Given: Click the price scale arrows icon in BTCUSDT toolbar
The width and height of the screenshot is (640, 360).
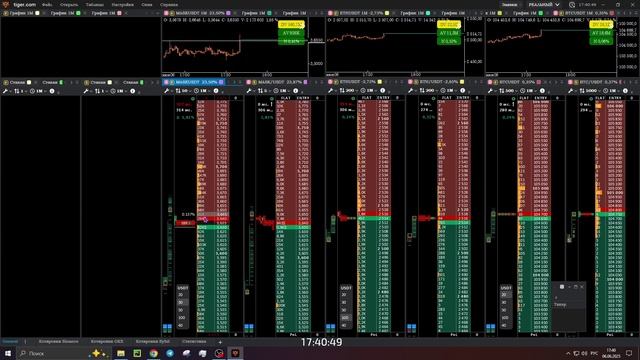Looking at the screenshot, I should (x=502, y=91).
